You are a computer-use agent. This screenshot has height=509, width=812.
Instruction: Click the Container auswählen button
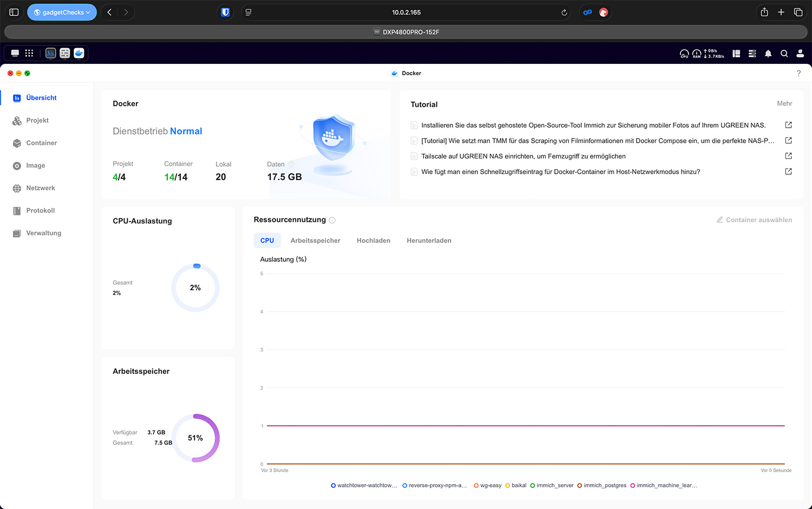(x=754, y=220)
